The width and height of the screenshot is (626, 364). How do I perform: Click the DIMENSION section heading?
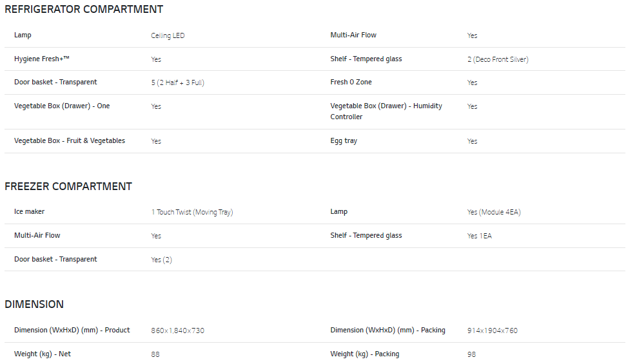click(x=34, y=304)
